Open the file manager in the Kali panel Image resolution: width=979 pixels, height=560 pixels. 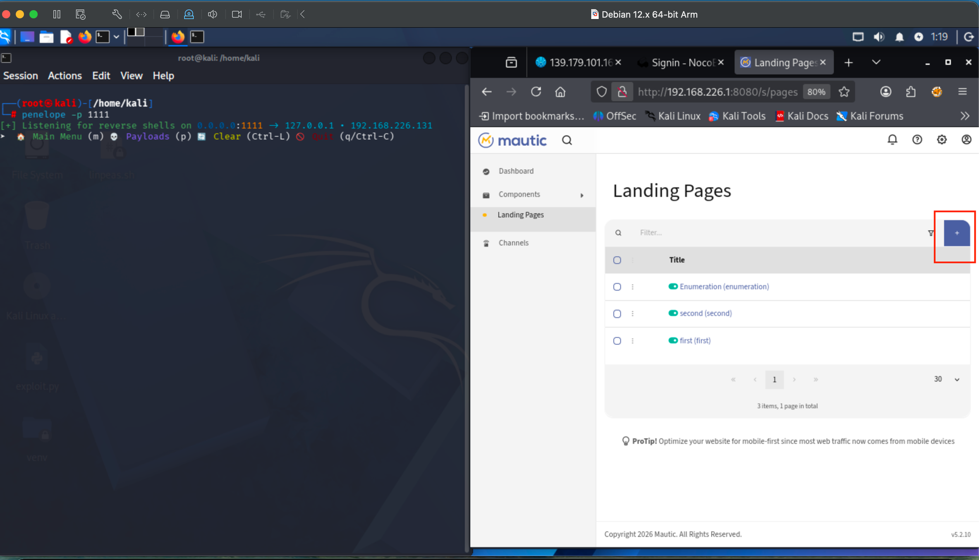pos(47,37)
